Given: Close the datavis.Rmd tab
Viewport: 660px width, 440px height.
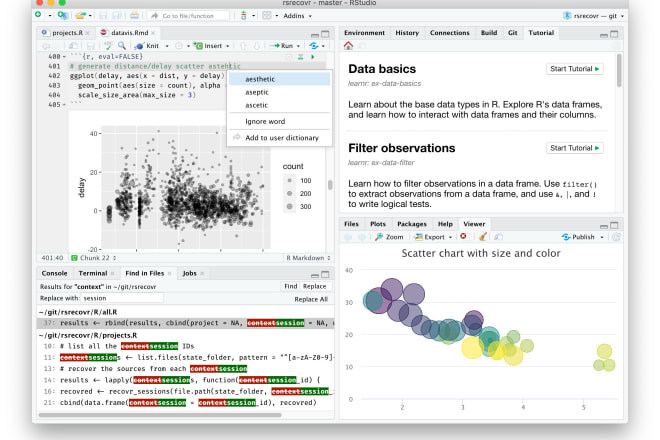Looking at the screenshot, I should coord(153,33).
